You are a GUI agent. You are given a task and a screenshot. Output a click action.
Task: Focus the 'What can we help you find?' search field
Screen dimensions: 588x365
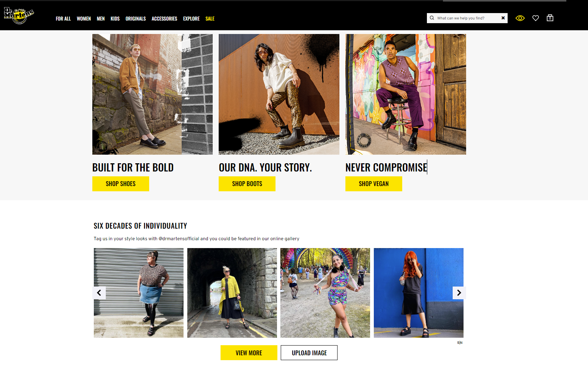coord(467,18)
